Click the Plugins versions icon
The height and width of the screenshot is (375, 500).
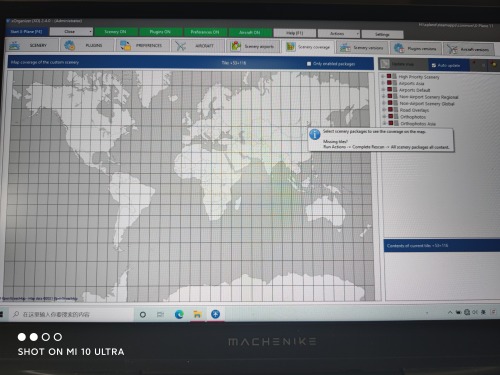(x=399, y=48)
